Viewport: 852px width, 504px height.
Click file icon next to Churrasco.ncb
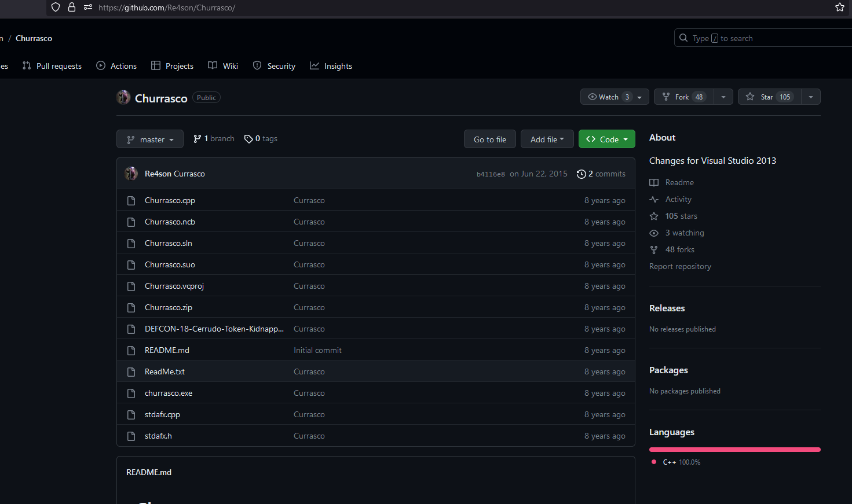pyautogui.click(x=131, y=222)
